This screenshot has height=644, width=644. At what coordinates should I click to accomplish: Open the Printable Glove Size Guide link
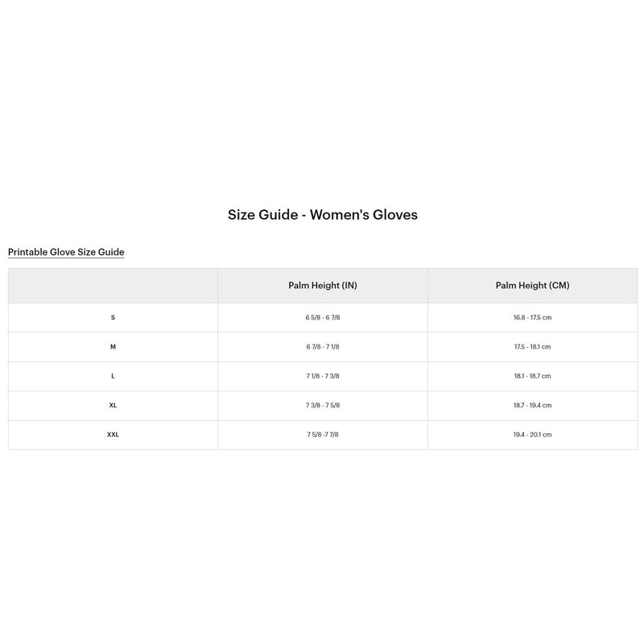click(66, 252)
